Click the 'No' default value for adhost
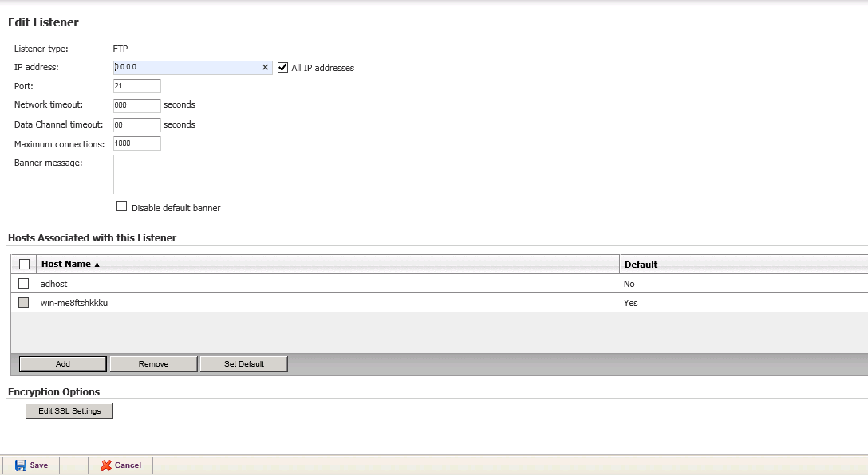 tap(629, 284)
